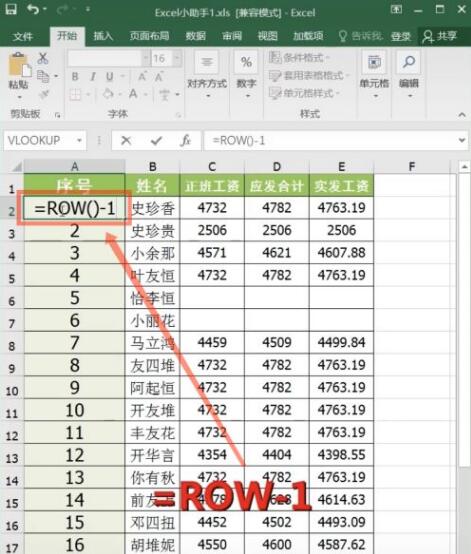Click the vertical scrollbar up arrow

pyautogui.click(x=464, y=166)
